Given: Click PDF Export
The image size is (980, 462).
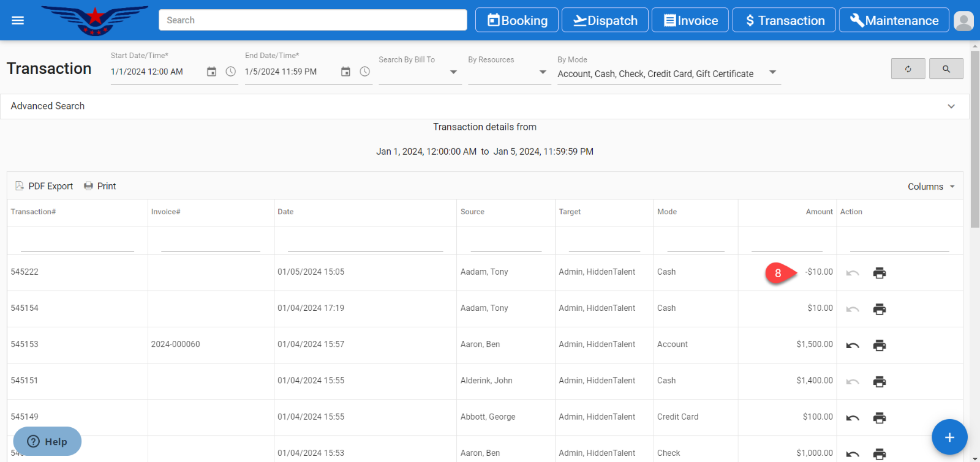Looking at the screenshot, I should pos(44,186).
